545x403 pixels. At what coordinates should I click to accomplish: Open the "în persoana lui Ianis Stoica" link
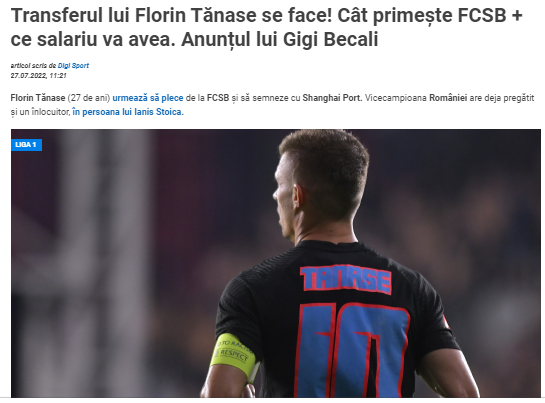point(128,112)
